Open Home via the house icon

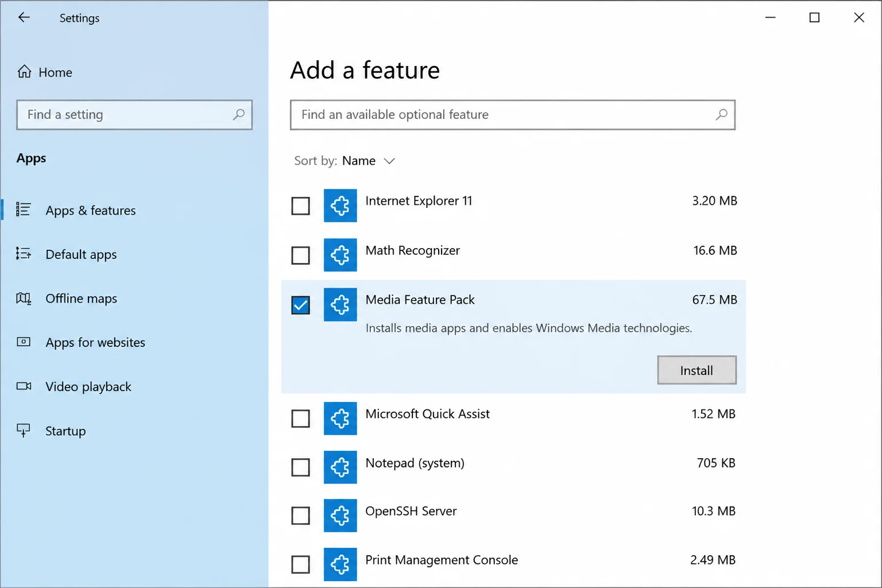pos(24,72)
